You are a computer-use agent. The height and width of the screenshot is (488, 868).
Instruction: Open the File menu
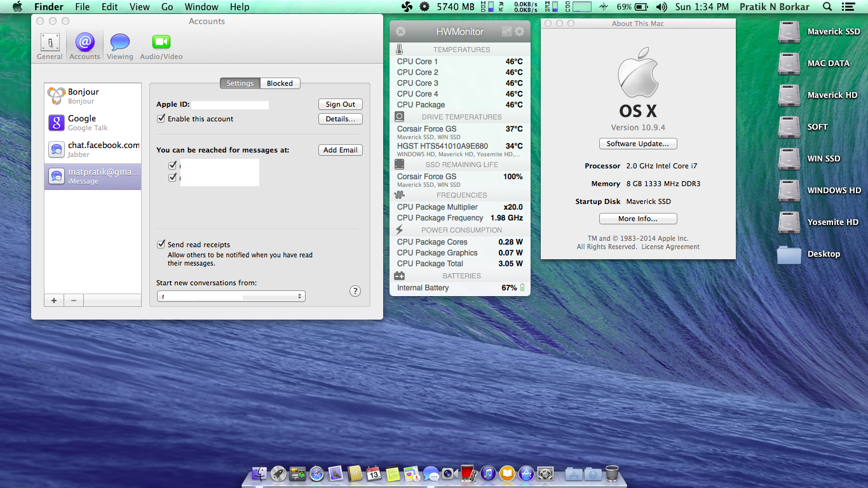(x=83, y=7)
